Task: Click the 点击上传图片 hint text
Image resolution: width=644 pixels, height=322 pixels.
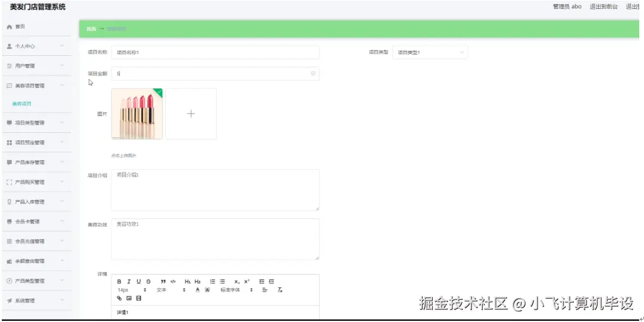Action: (x=124, y=156)
